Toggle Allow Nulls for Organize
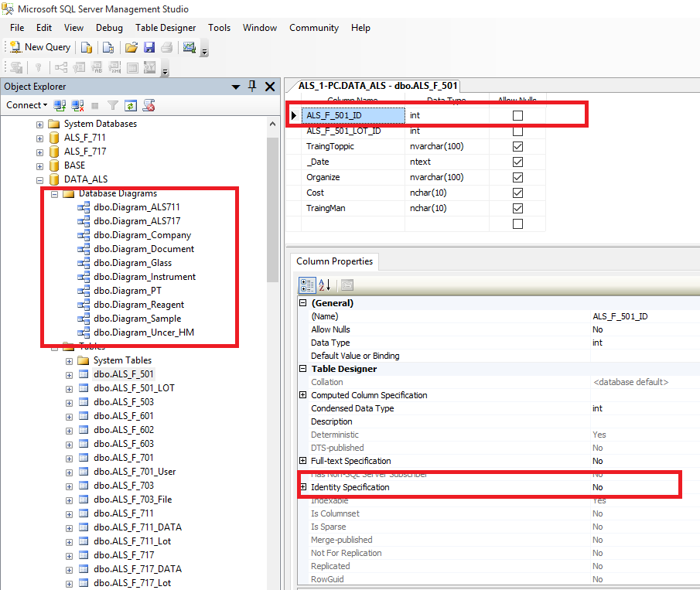Screen dimensions: 700x590 518,177
